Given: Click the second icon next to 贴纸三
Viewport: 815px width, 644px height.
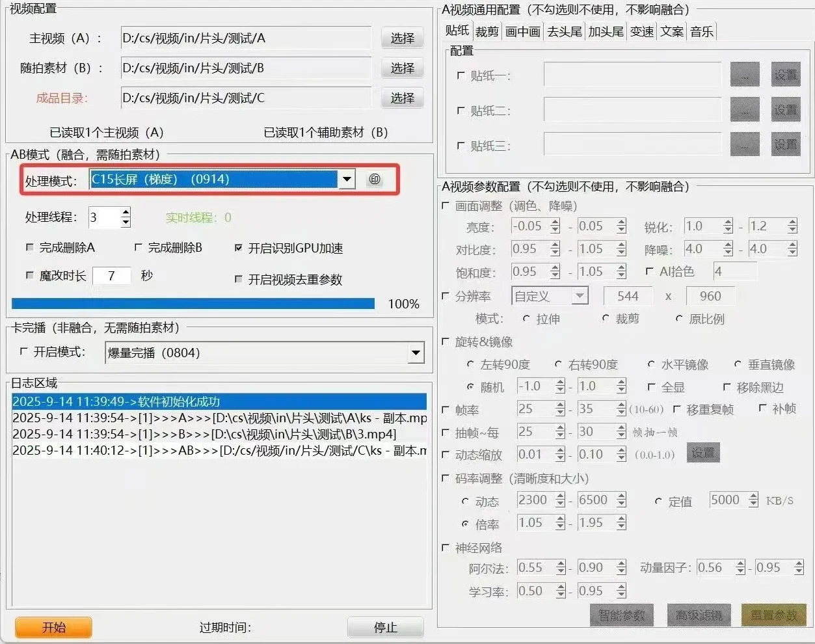Looking at the screenshot, I should click(785, 144).
